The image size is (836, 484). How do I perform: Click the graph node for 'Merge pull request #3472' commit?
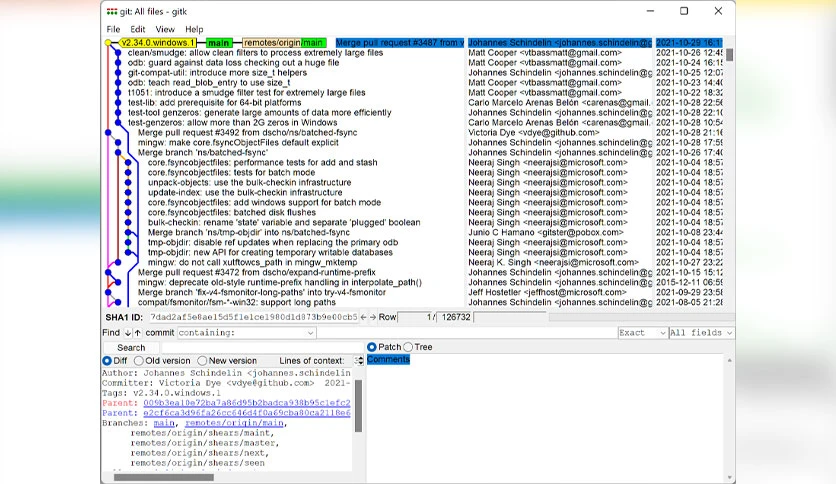tap(108, 272)
